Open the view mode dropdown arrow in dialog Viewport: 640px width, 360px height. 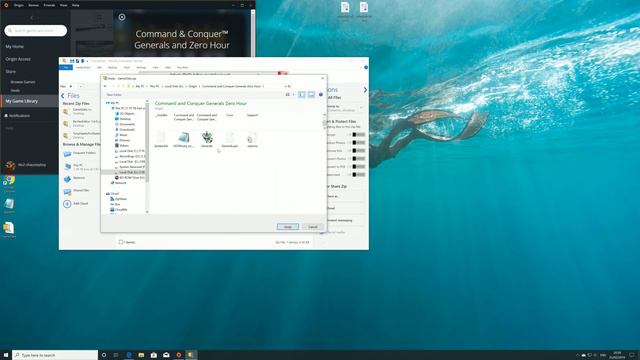(293, 95)
